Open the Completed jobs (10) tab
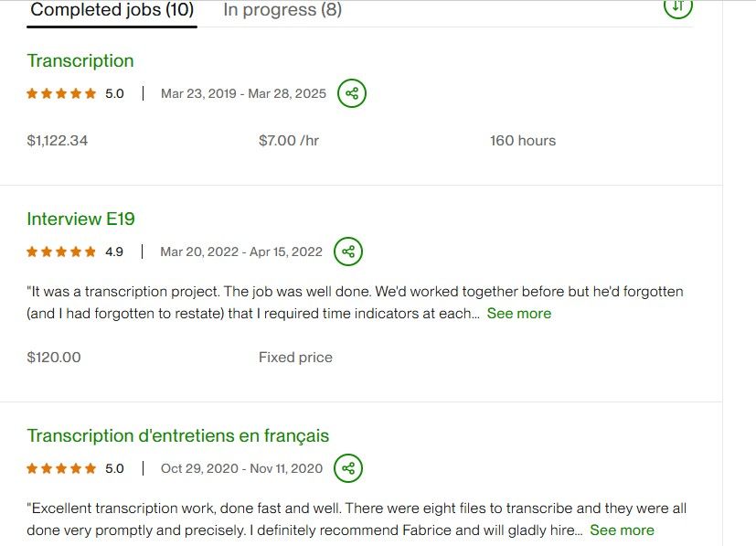Image resolution: width=756 pixels, height=546 pixels. click(112, 11)
